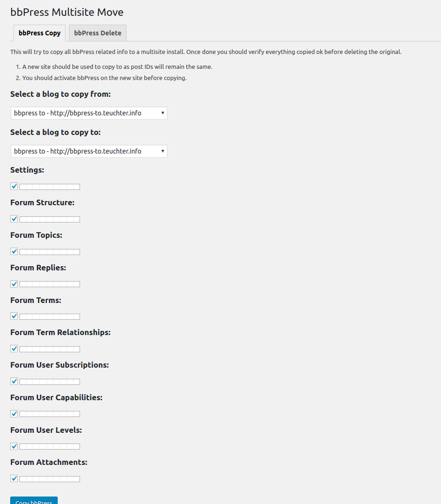
Task: Uncheck the Settings checkbox
Action: [14, 187]
